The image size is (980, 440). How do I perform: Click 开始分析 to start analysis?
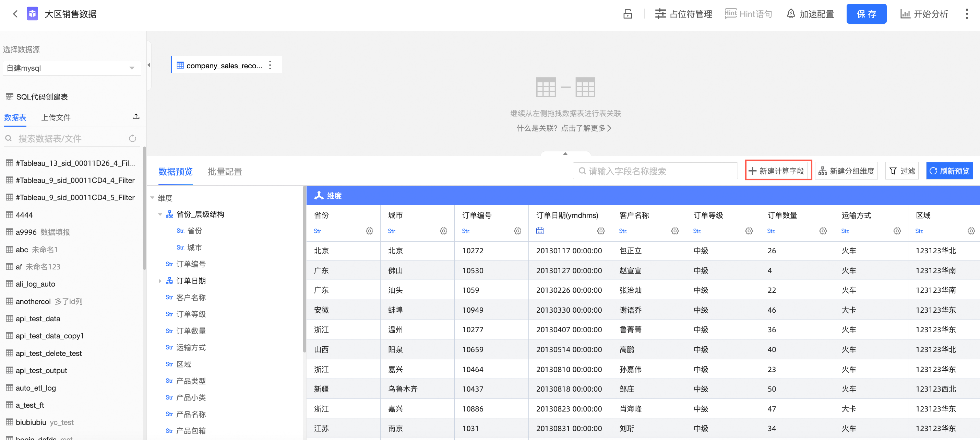(924, 14)
